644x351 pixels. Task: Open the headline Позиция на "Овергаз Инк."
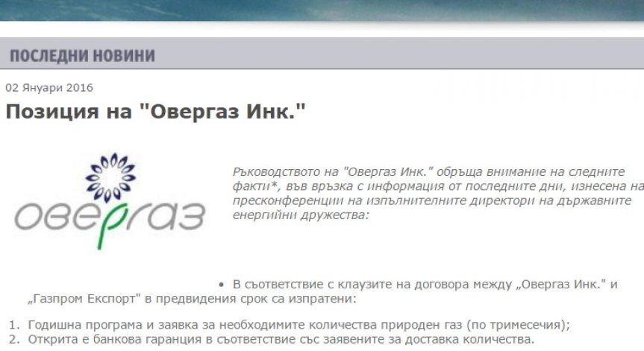point(156,111)
